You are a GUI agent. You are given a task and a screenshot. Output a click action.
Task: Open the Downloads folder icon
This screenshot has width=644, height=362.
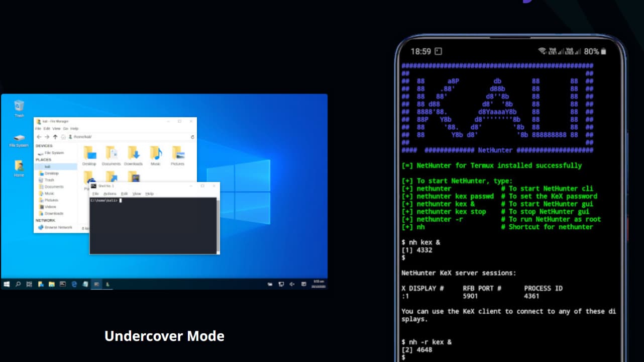tap(133, 156)
